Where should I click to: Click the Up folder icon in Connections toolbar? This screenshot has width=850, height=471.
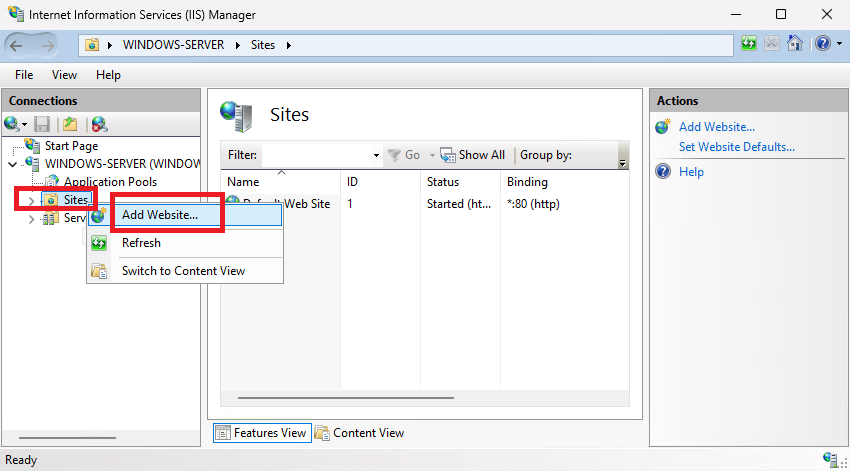[x=70, y=124]
